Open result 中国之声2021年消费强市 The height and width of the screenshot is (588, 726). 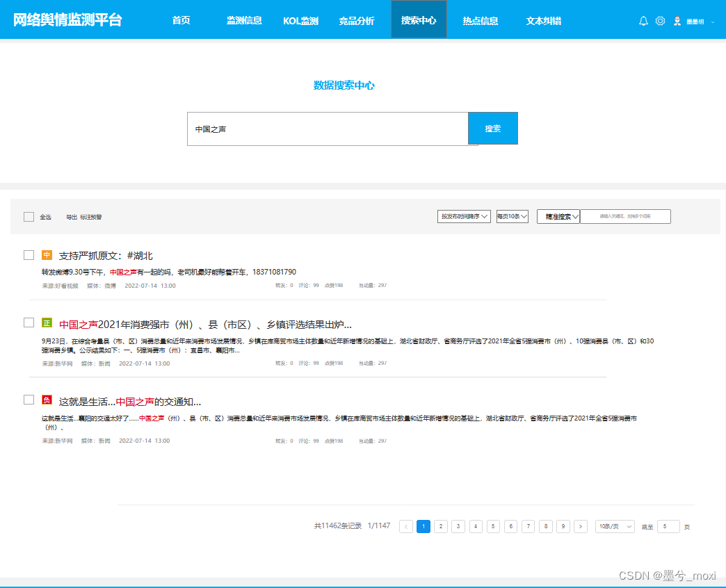(x=206, y=325)
